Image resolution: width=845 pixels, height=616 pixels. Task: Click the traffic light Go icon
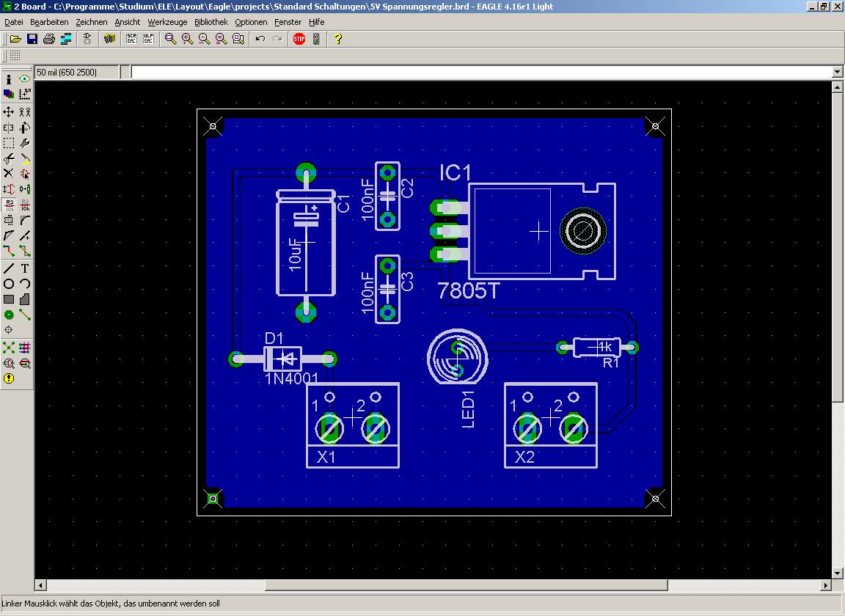click(x=316, y=39)
